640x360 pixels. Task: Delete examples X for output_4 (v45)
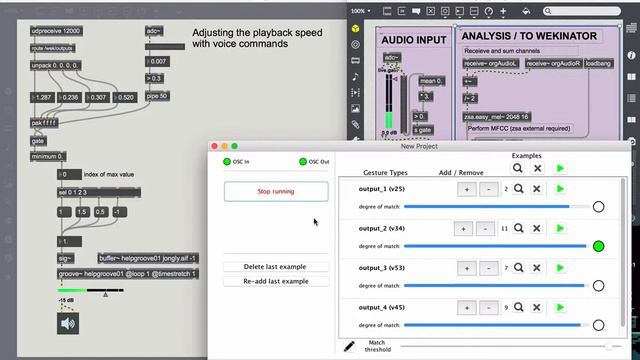[x=537, y=307]
